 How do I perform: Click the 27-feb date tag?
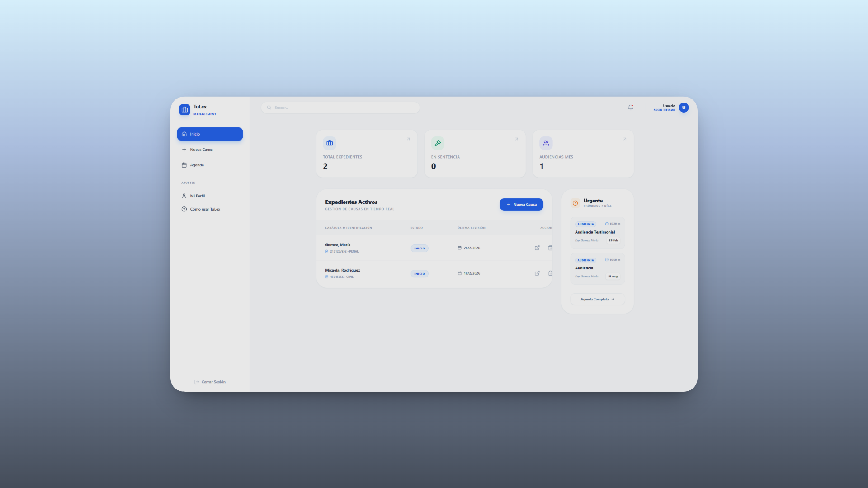(x=613, y=240)
